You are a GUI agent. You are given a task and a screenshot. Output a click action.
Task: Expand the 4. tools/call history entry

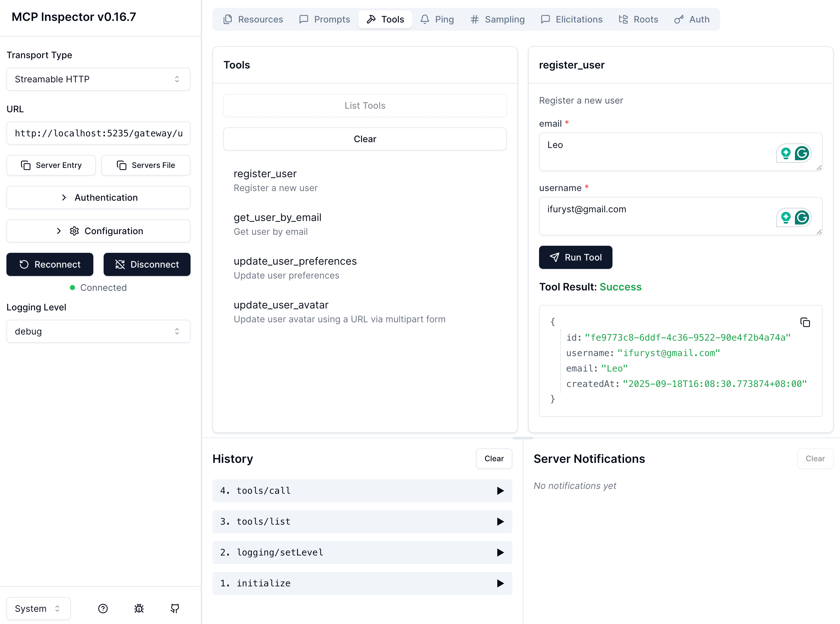pos(362,490)
